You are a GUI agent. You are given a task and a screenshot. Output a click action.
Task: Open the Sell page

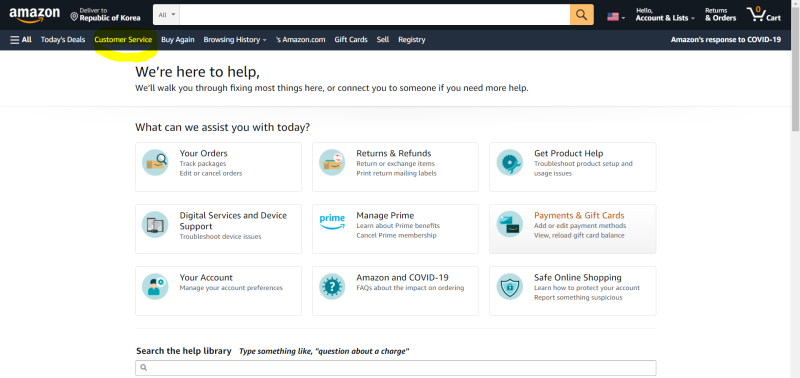pos(383,40)
